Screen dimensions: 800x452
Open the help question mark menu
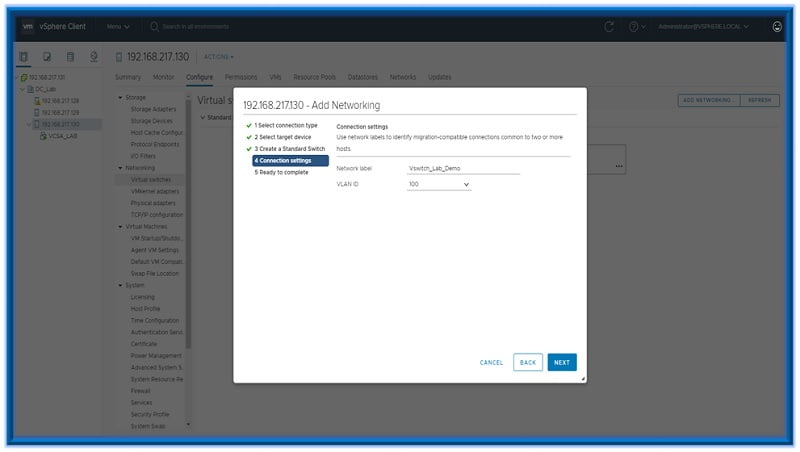coord(636,26)
